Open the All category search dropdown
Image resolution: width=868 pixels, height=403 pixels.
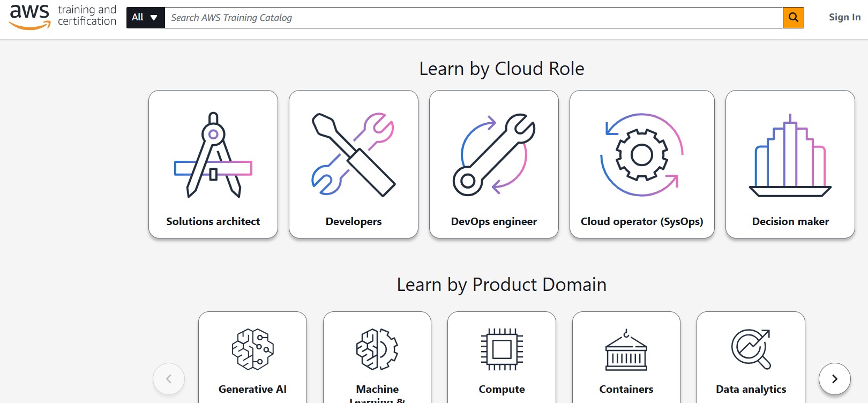pyautogui.click(x=145, y=18)
